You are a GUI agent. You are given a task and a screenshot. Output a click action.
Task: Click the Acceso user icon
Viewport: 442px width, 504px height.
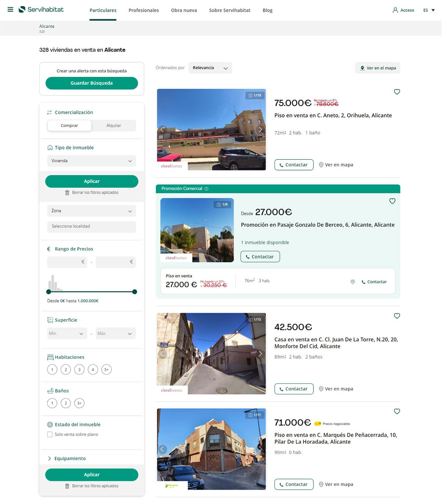point(396,10)
